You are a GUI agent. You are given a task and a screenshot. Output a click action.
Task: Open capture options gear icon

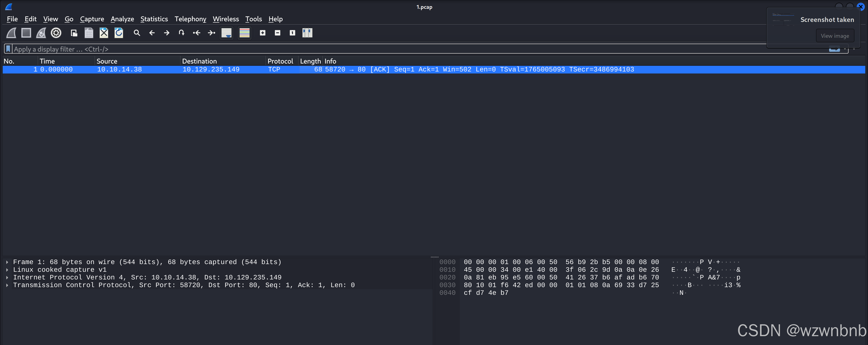[x=56, y=33]
